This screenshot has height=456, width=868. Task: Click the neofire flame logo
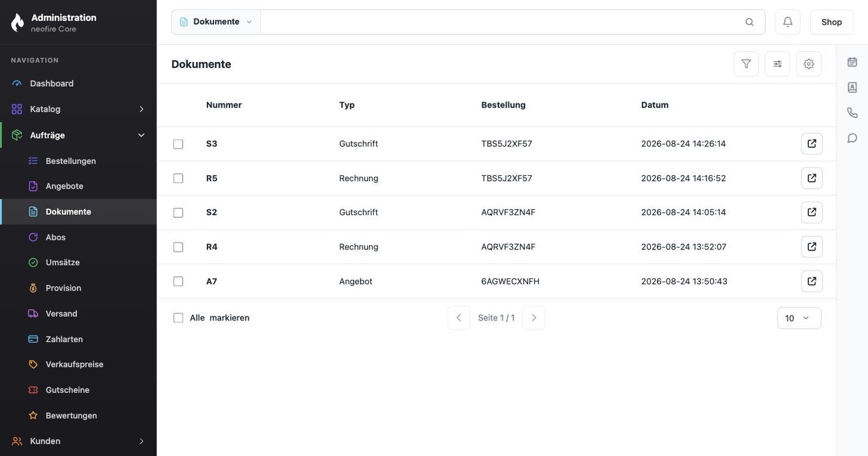point(17,22)
